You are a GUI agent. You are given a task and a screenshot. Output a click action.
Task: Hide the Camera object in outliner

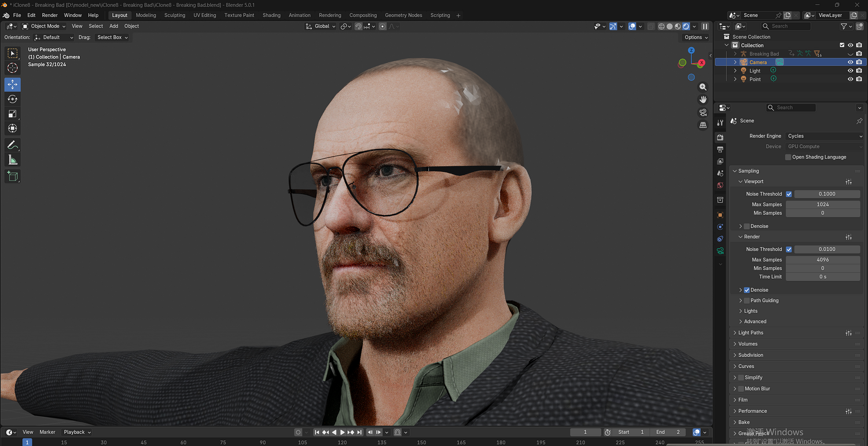point(850,62)
